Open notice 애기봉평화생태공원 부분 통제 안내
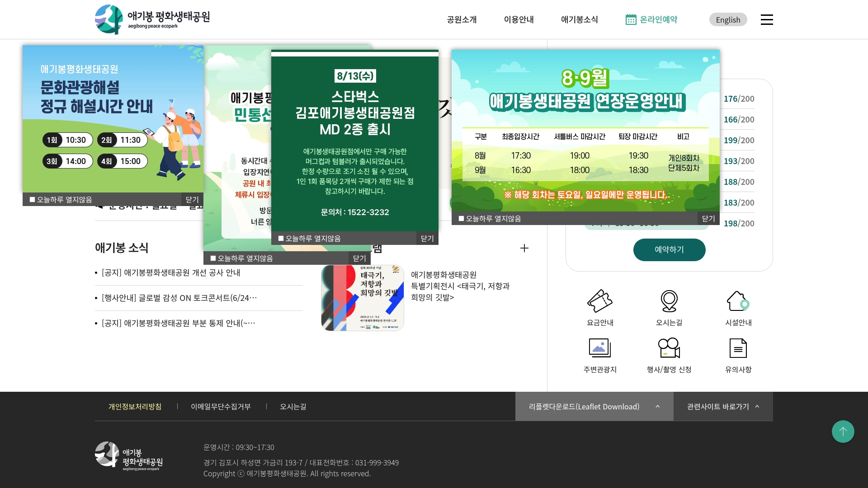This screenshot has height=488, width=868. 178,323
